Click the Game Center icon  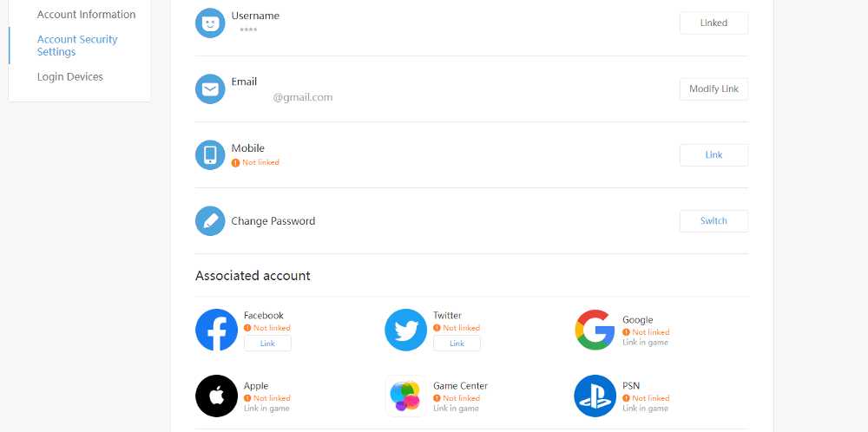(x=406, y=396)
